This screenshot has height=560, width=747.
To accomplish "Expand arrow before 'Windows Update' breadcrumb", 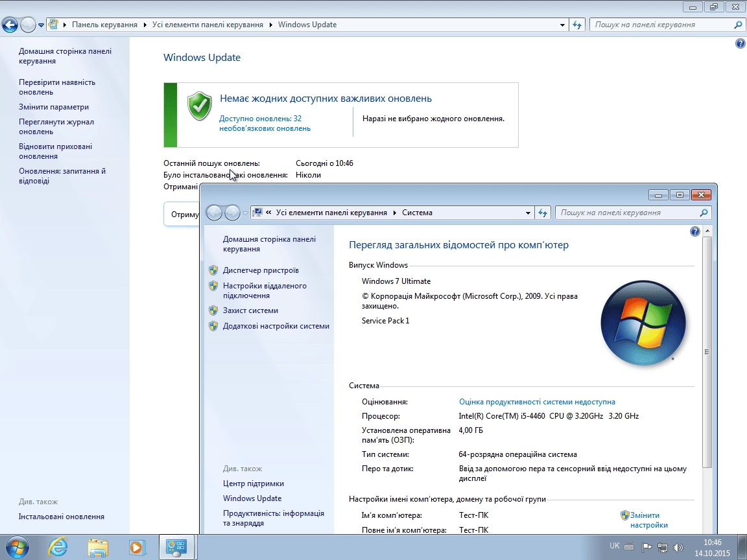I will [270, 25].
